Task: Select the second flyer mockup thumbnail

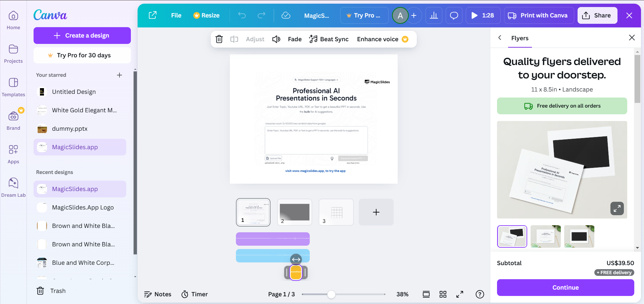Action: coord(546,237)
